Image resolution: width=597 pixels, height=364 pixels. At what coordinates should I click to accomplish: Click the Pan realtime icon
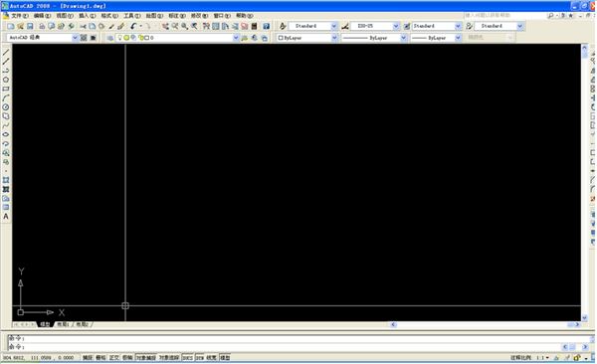coord(165,26)
